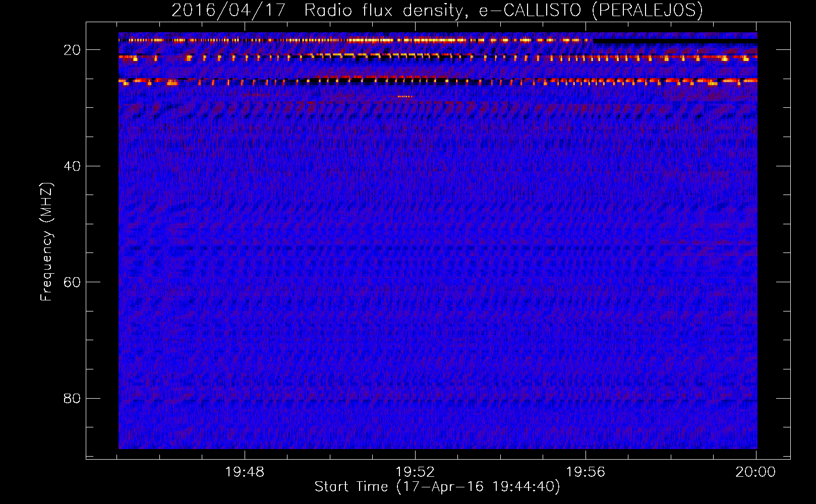Click the '40' frequency tick label
The image size is (816, 504).
tap(72, 166)
